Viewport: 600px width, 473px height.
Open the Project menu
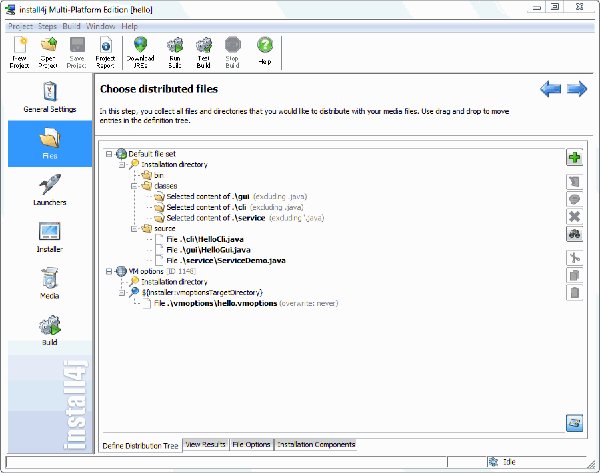click(21, 26)
